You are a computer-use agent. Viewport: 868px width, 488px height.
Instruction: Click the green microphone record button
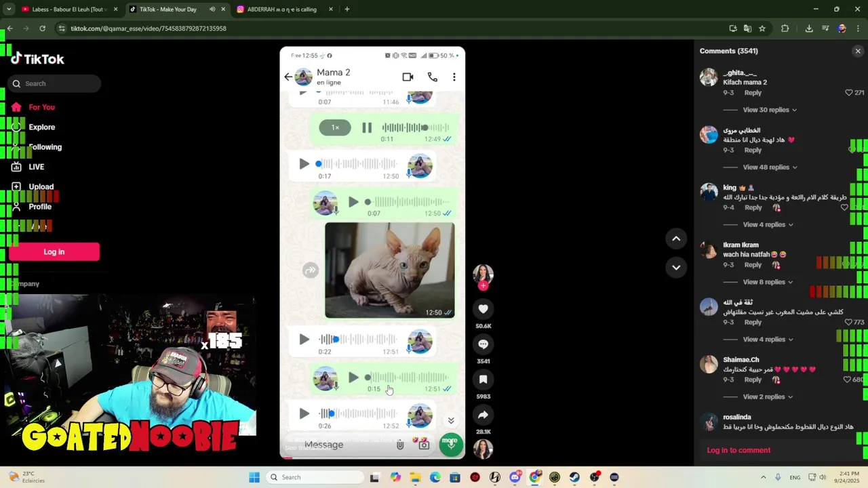(x=450, y=445)
